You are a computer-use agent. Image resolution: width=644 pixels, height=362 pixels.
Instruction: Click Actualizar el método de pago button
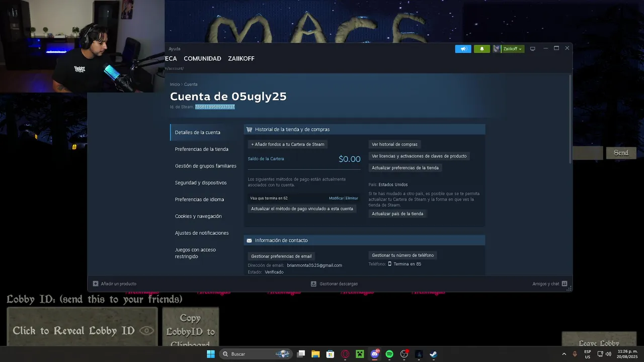(302, 209)
